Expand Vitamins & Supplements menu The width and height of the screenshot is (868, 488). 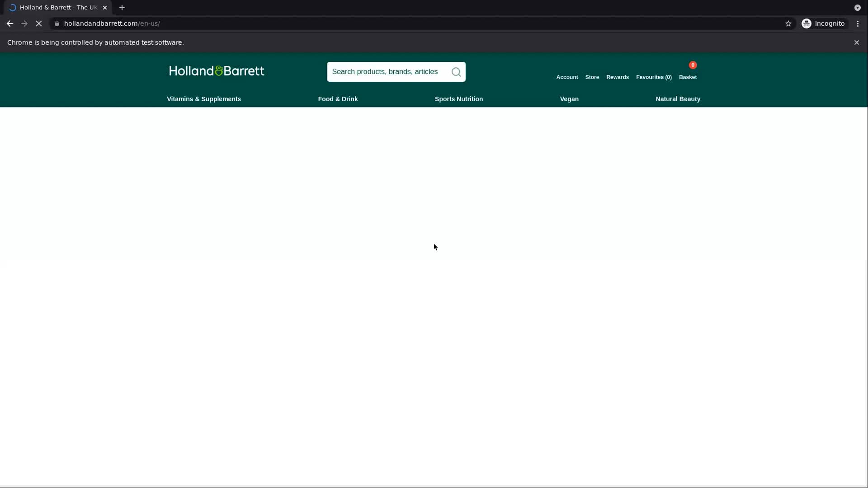(204, 99)
